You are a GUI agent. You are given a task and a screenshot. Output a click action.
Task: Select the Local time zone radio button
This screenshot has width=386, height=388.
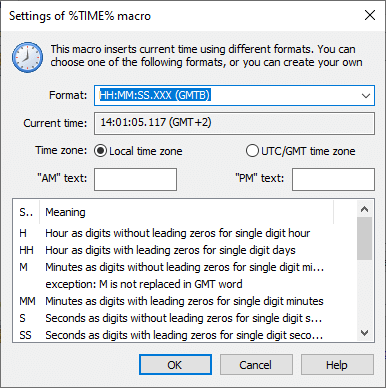pyautogui.click(x=100, y=151)
